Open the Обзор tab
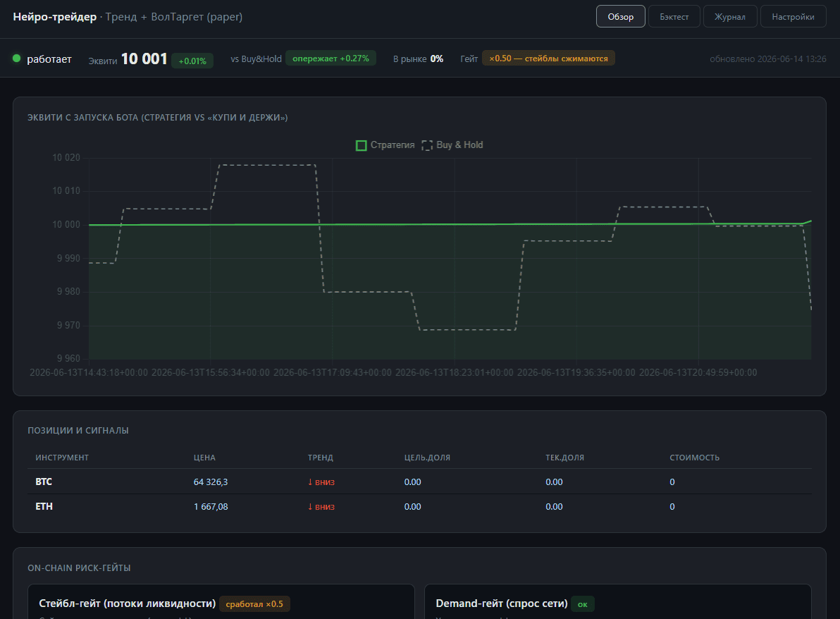This screenshot has height=619, width=840. pyautogui.click(x=620, y=17)
